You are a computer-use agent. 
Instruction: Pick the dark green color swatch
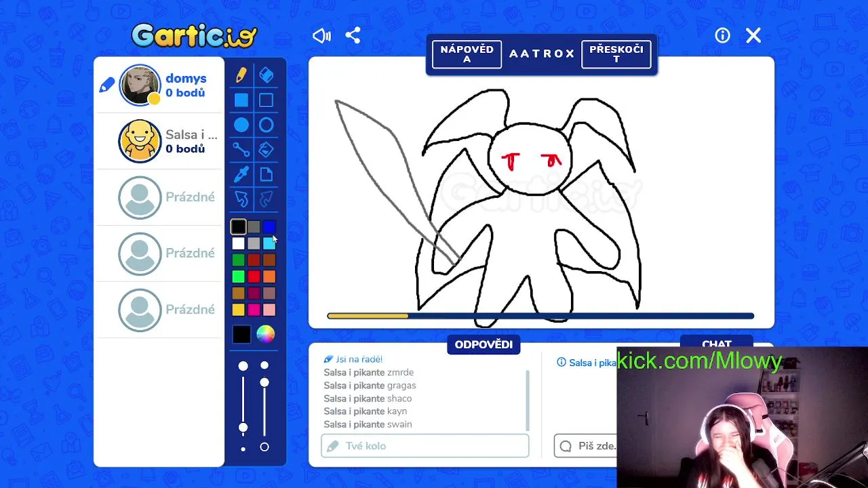coord(238,260)
